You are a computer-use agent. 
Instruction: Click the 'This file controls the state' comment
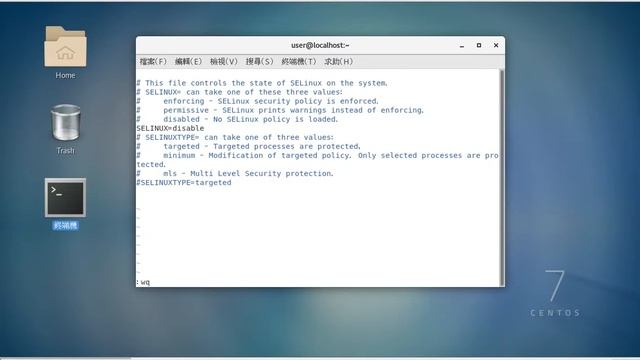tap(262, 83)
